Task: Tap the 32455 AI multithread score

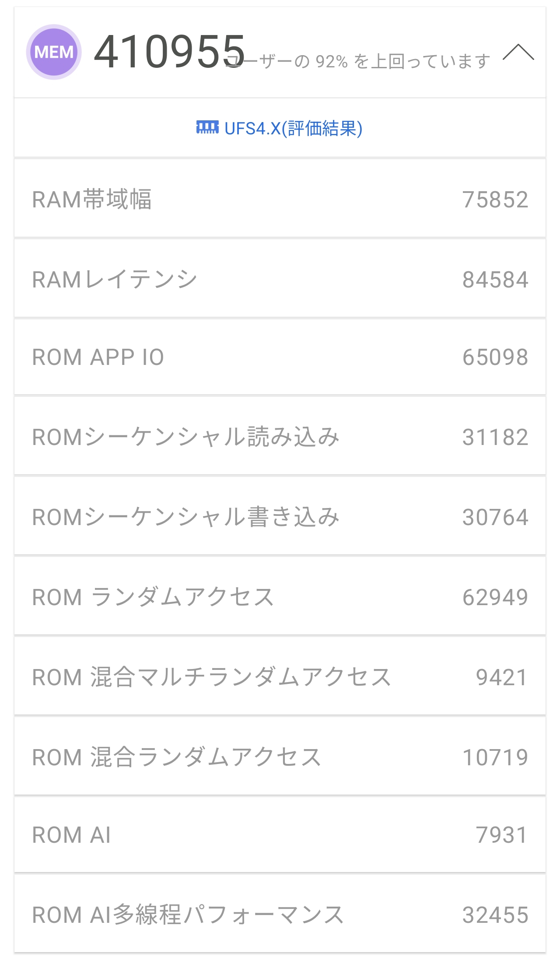Action: (495, 915)
